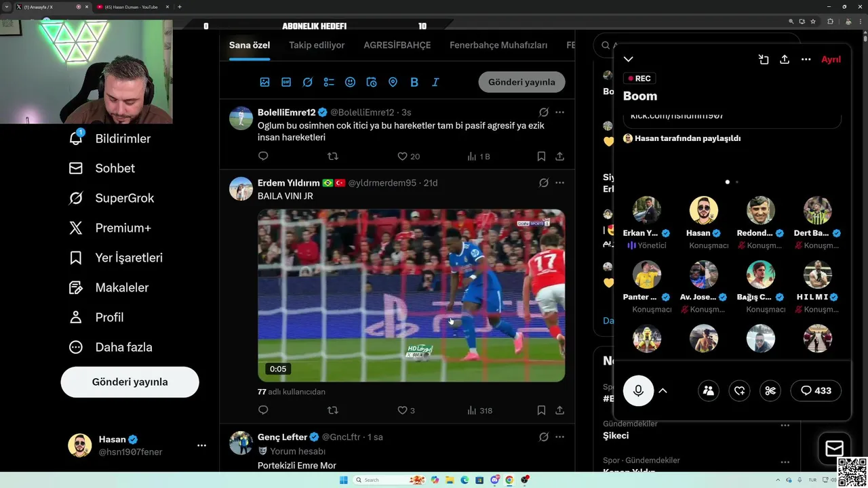Click Ayrıl to leave space
Image resolution: width=868 pixels, height=488 pixels.
pyautogui.click(x=831, y=60)
